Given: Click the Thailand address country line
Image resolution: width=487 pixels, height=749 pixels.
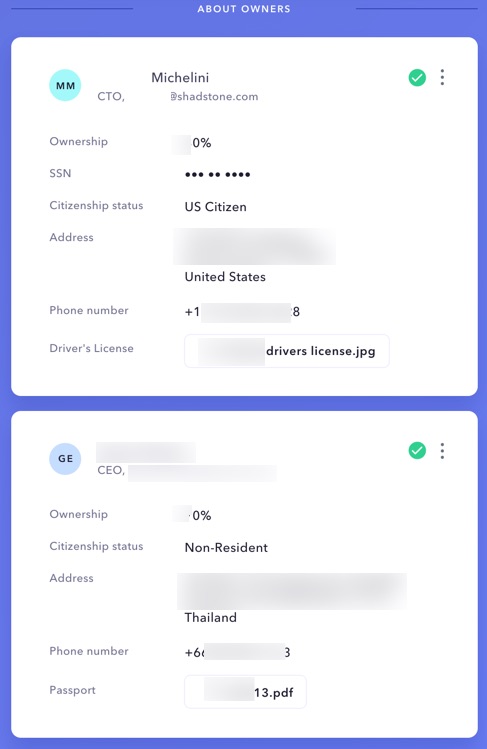Looking at the screenshot, I should click(211, 618).
